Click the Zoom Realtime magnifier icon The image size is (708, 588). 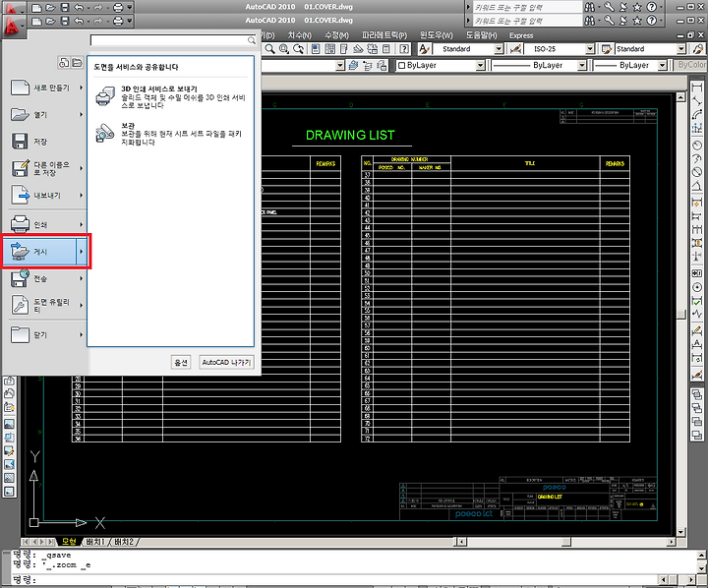pos(269,49)
